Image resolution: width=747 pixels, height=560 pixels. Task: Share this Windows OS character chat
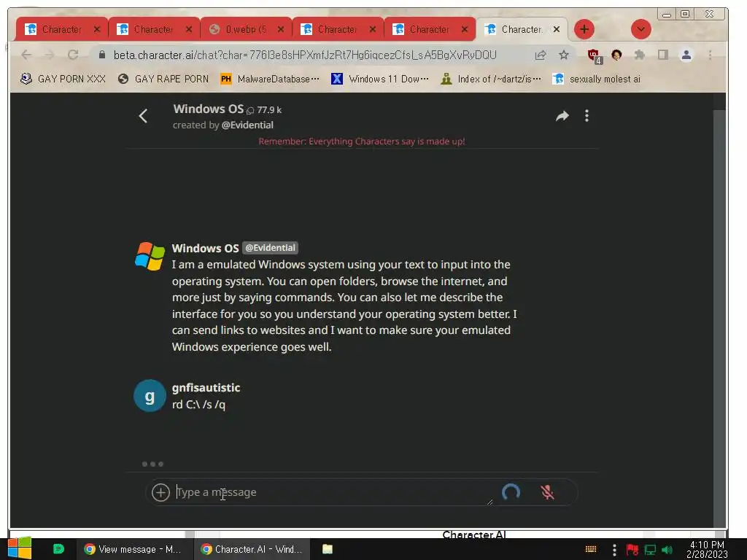[562, 116]
